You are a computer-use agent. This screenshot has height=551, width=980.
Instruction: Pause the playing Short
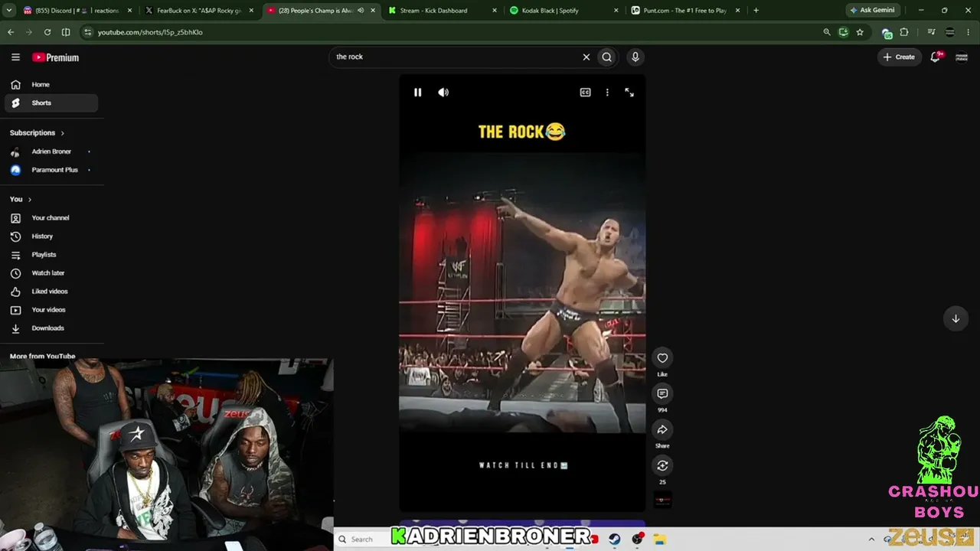click(x=417, y=93)
